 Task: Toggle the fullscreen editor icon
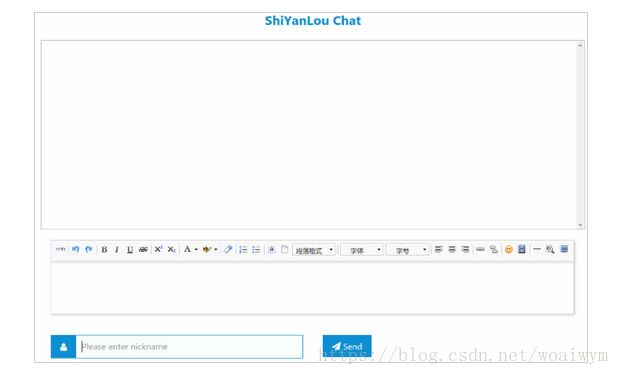564,249
